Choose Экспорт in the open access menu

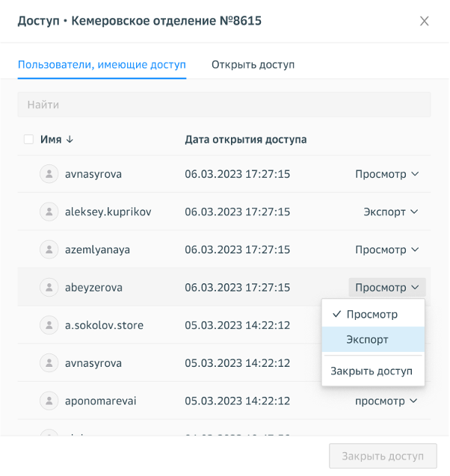pos(367,339)
